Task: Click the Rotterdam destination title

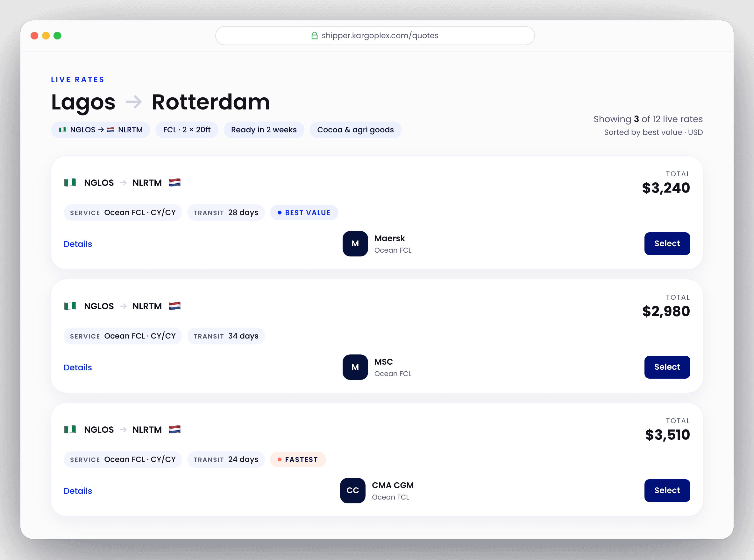Action: (211, 102)
